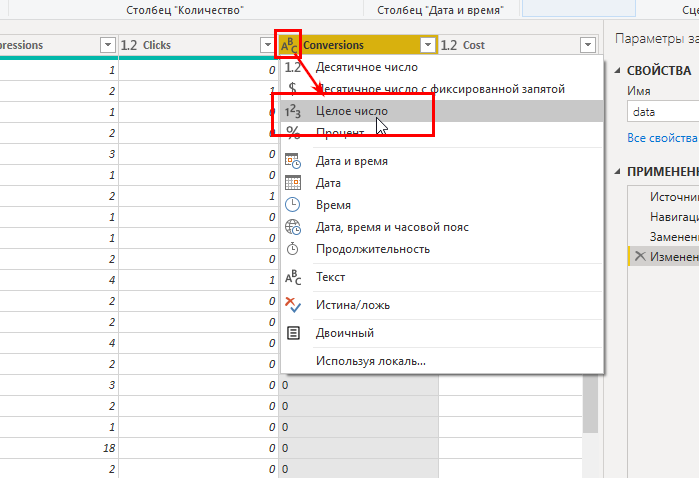Delete the Измененный step via X icon
The height and width of the screenshot is (478, 699).
click(640, 256)
